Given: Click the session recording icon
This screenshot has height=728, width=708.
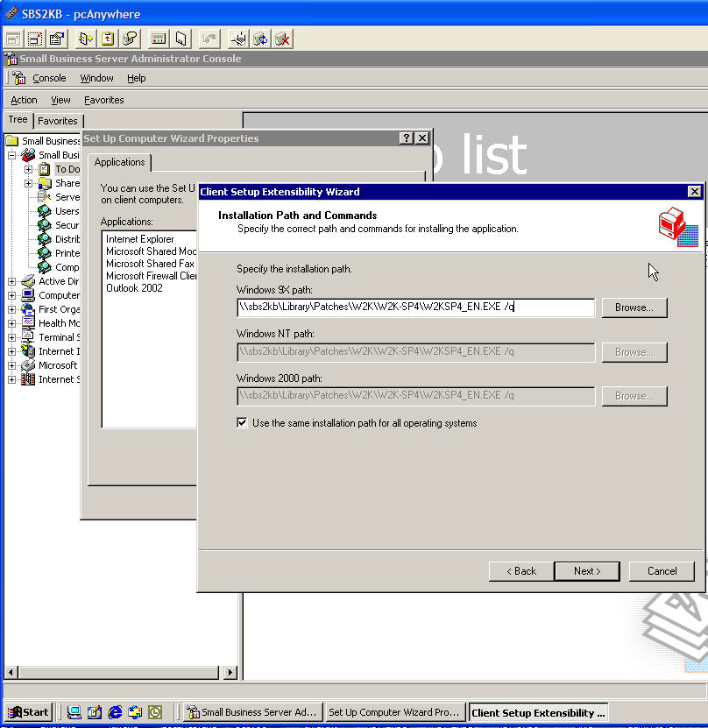Looking at the screenshot, I should pyautogui.click(x=159, y=39).
